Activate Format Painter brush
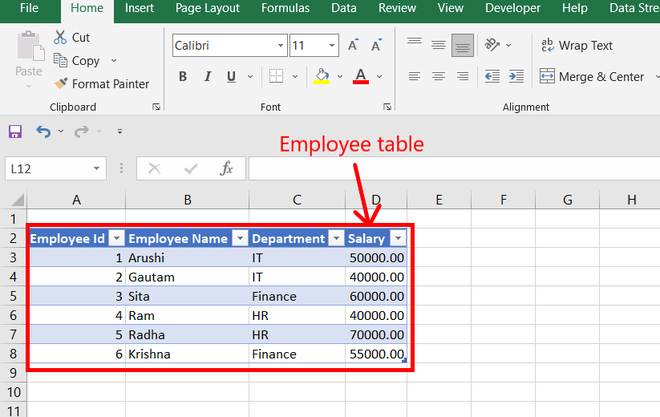 pos(61,83)
